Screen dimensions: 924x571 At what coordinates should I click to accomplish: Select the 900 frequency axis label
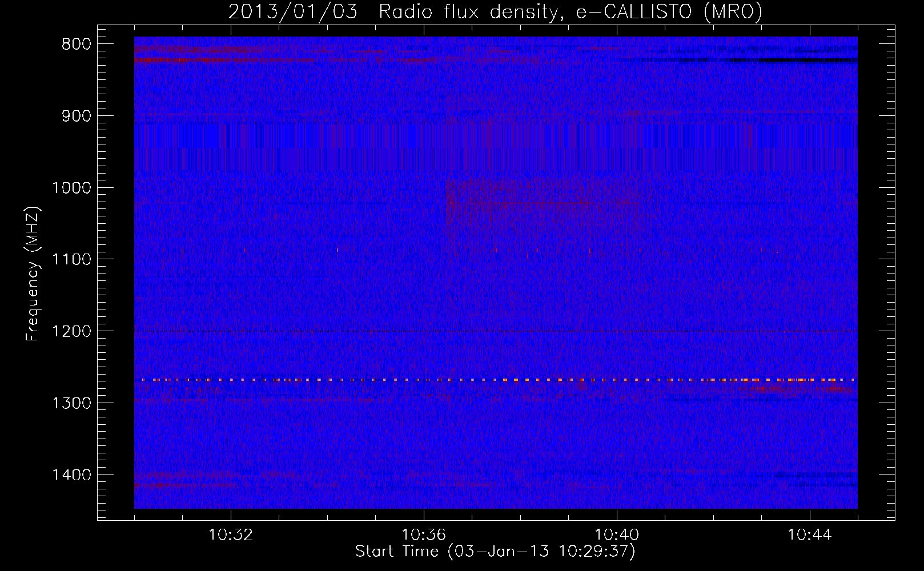click(75, 116)
